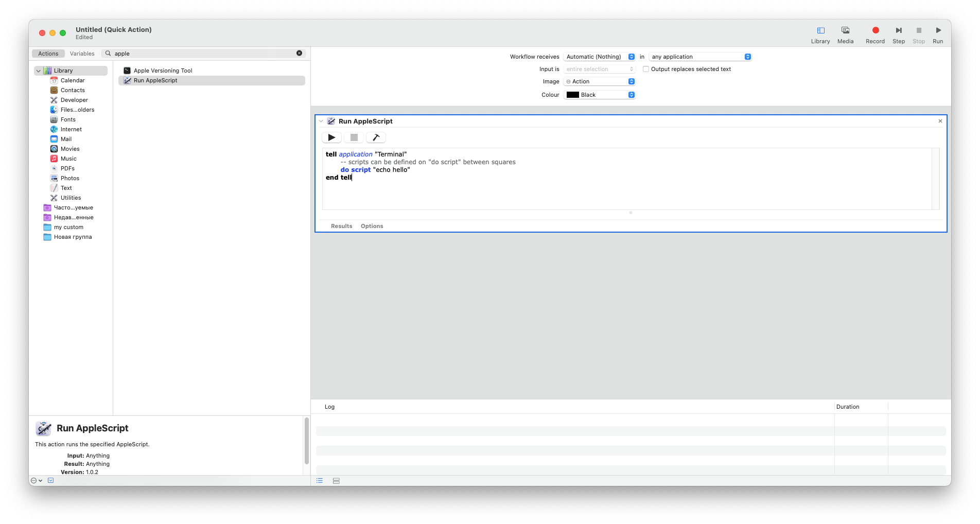
Task: Click the Duration column header
Action: [x=848, y=407]
